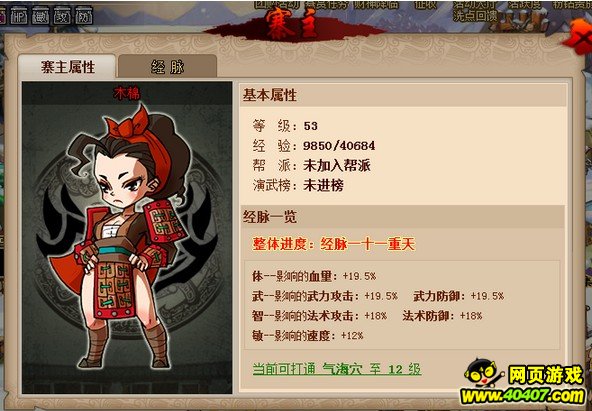
Task: Click the 当前可打通 气海穴 至 12 级 link
Action: pyautogui.click(x=337, y=369)
